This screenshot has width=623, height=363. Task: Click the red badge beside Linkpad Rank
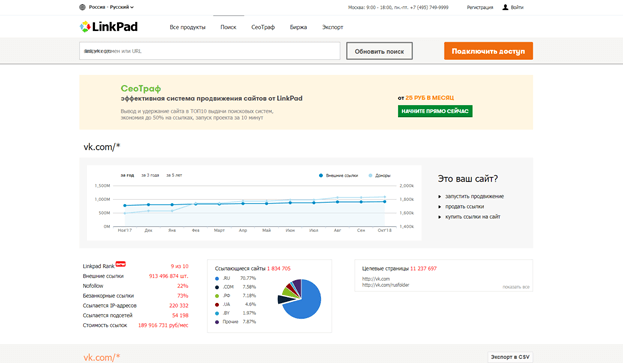(120, 264)
